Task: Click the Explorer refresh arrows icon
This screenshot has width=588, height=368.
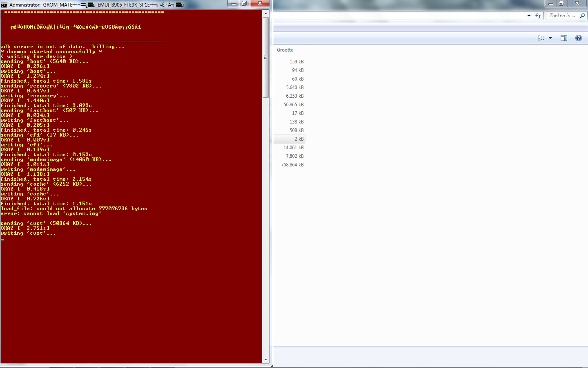Action: click(538, 16)
